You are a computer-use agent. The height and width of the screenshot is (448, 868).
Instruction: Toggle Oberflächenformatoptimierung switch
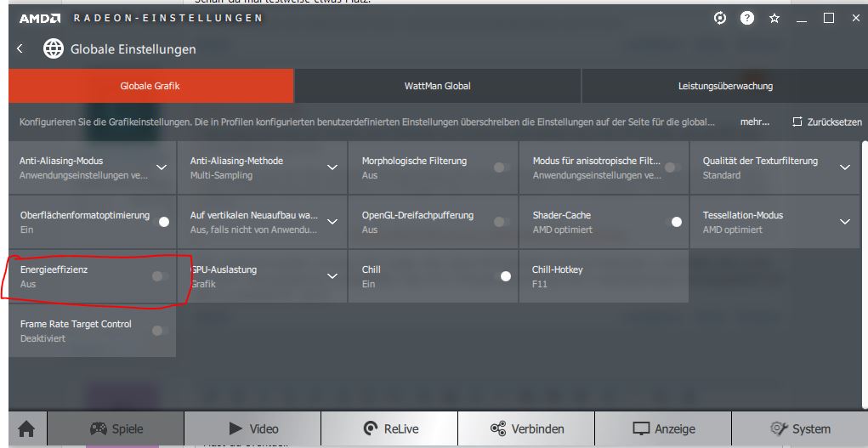pos(161,222)
